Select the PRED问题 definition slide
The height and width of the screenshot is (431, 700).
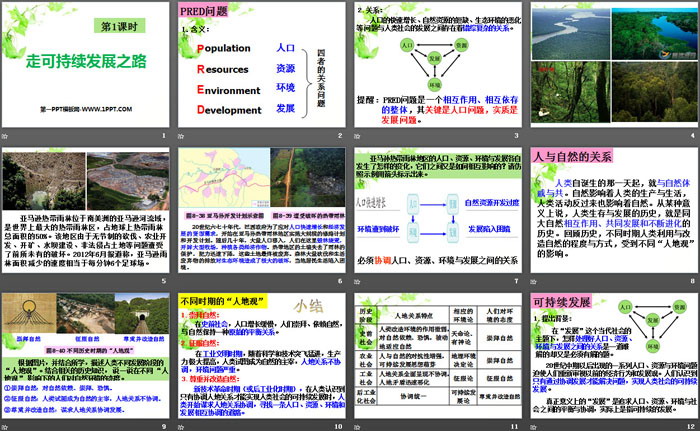(262, 63)
